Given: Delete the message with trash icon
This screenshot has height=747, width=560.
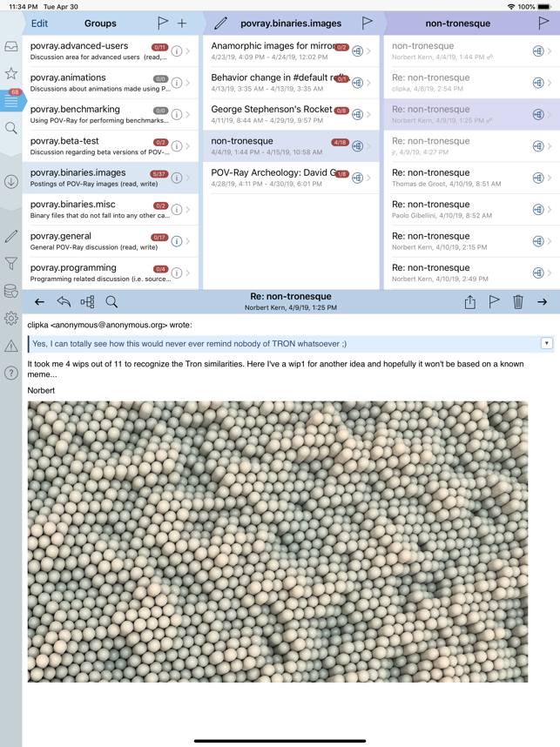Looking at the screenshot, I should pos(518,301).
